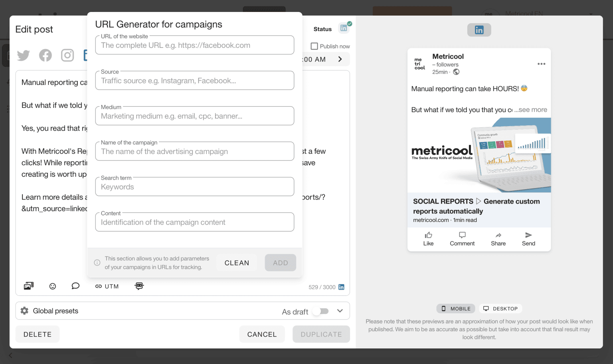Switch preview to Desktop tab

(500, 309)
